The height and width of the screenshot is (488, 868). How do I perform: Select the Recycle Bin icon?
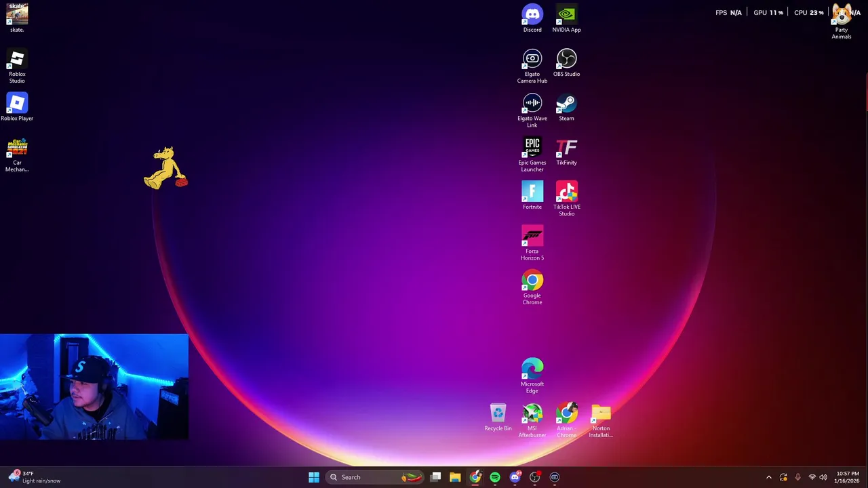click(x=498, y=418)
